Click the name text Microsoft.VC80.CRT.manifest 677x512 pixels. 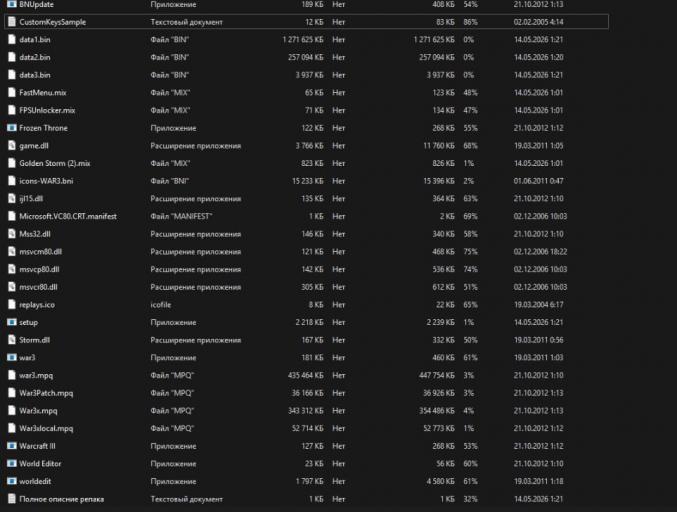(68, 217)
